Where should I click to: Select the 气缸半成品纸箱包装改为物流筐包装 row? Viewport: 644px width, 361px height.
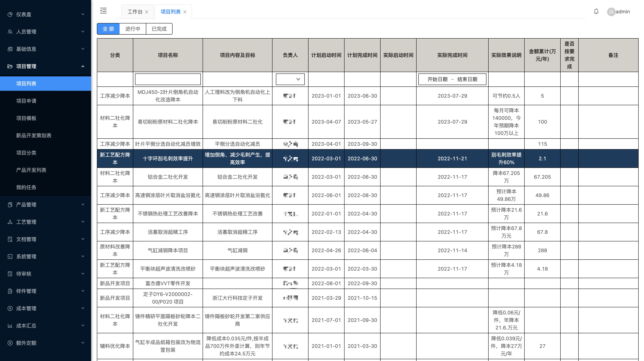click(x=368, y=346)
